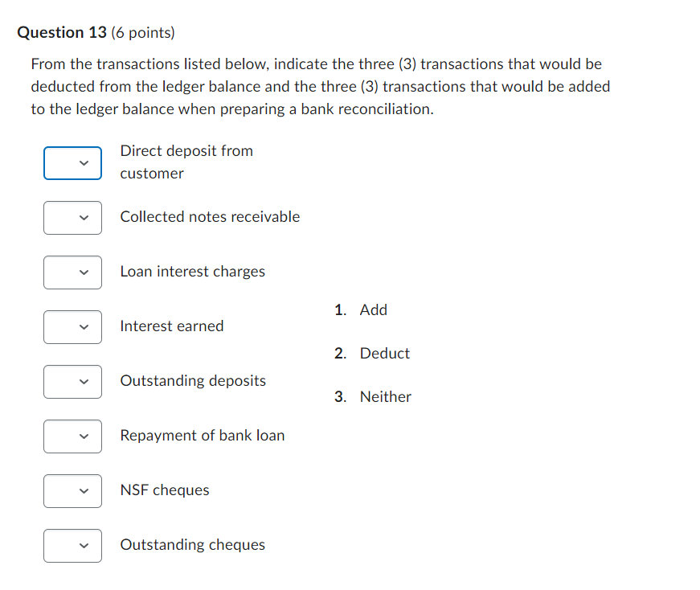Viewport: 700px width, 590px height.
Task: Open the Outstanding deposits dropdown menu
Action: coord(72,382)
